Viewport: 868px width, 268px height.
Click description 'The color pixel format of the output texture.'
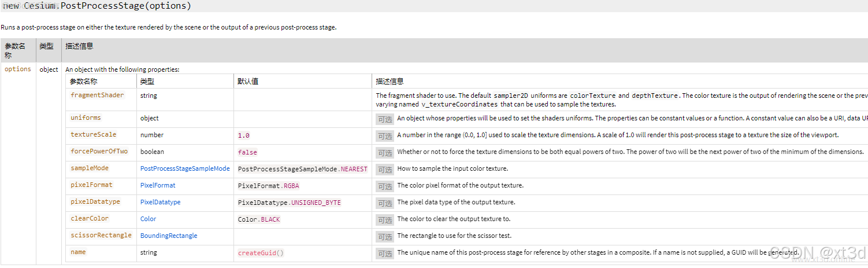tap(460, 186)
